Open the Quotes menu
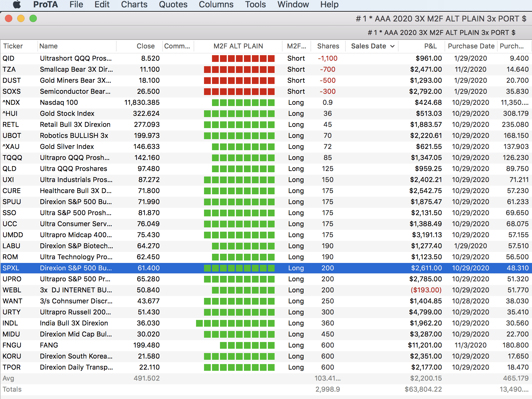The width and height of the screenshot is (532, 399). [173, 5]
